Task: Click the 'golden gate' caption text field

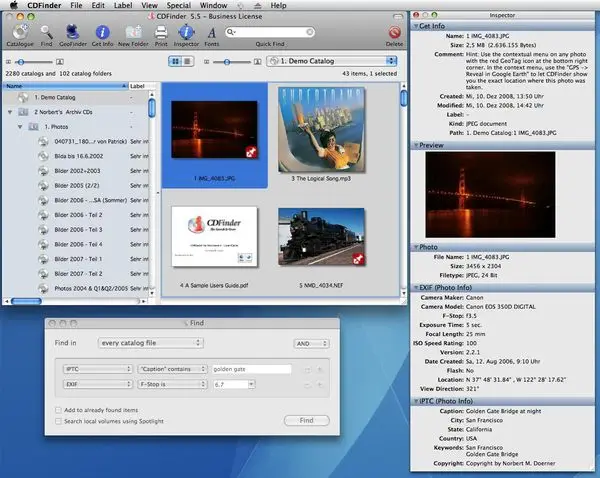Action: click(x=251, y=369)
